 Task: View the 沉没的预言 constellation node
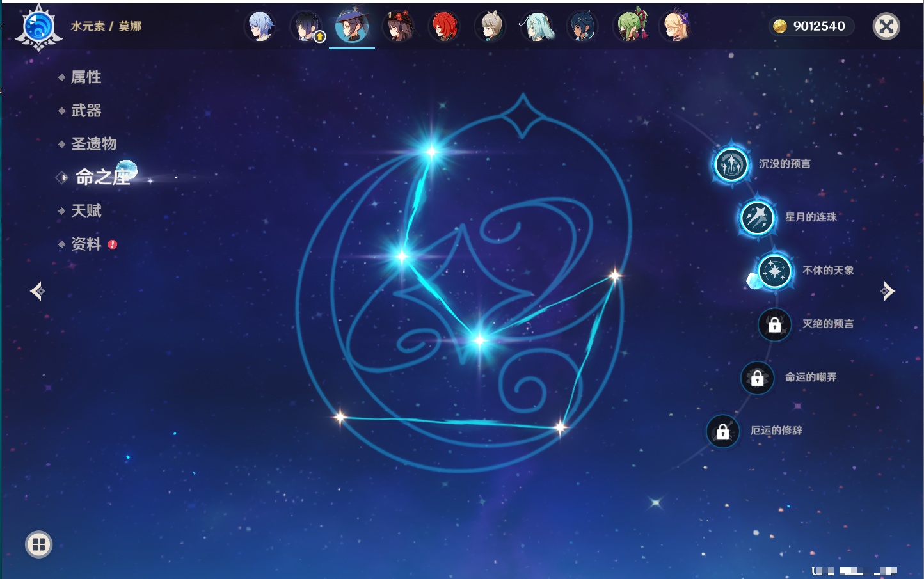[x=731, y=164]
